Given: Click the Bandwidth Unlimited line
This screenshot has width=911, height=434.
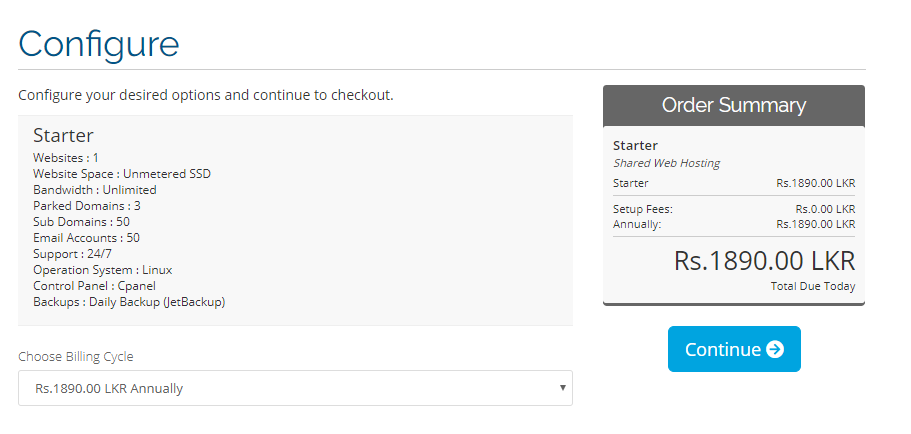Looking at the screenshot, I should point(94,190).
